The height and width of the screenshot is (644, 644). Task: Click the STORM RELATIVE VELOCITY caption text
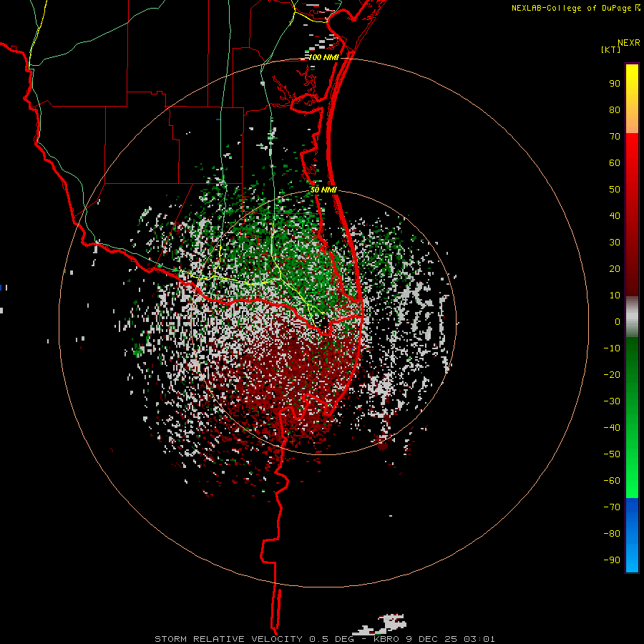tap(228, 639)
